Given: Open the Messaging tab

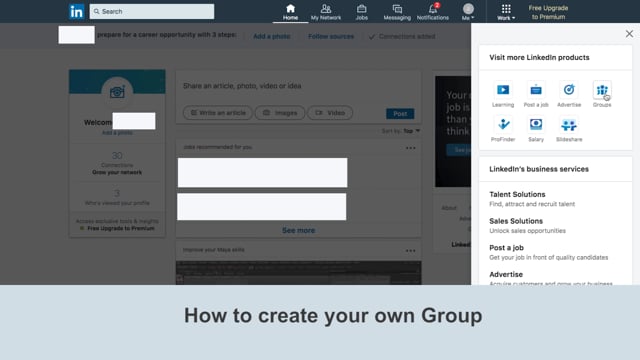Looking at the screenshot, I should (x=397, y=12).
